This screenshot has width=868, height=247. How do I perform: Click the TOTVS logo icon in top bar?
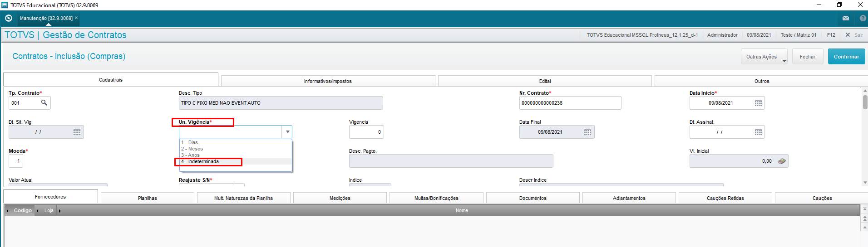pos(8,18)
